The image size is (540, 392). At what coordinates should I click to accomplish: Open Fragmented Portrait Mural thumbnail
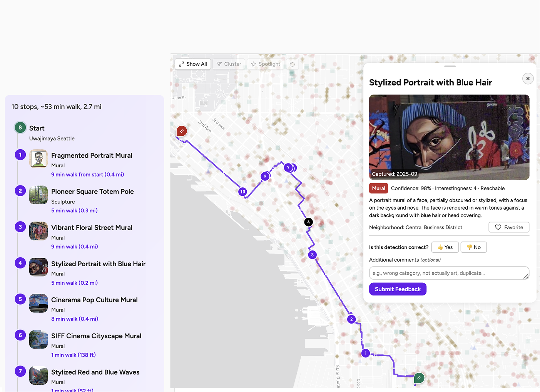click(x=38, y=159)
